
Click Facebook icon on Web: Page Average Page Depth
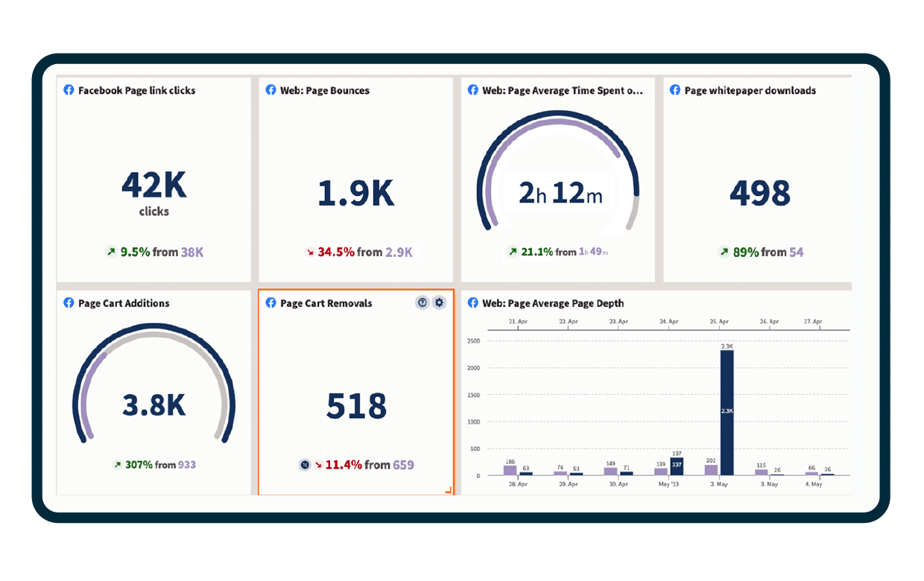(x=472, y=303)
